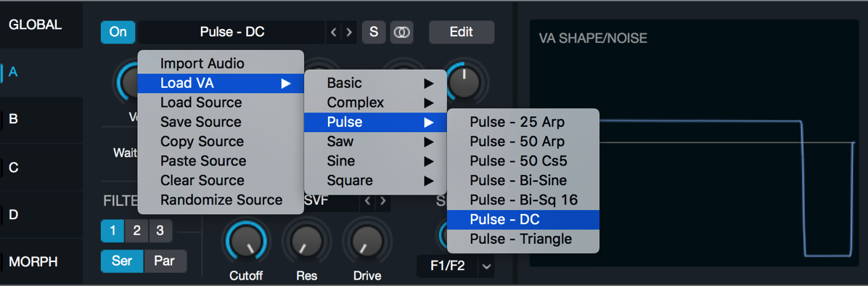
Task: Click the S solo button
Action: point(374,32)
